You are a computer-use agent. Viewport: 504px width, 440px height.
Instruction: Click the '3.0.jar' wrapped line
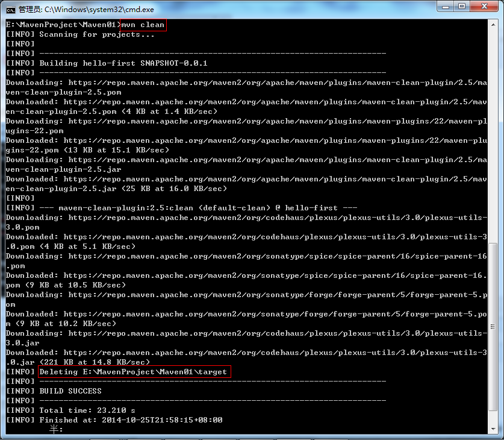tap(22, 343)
